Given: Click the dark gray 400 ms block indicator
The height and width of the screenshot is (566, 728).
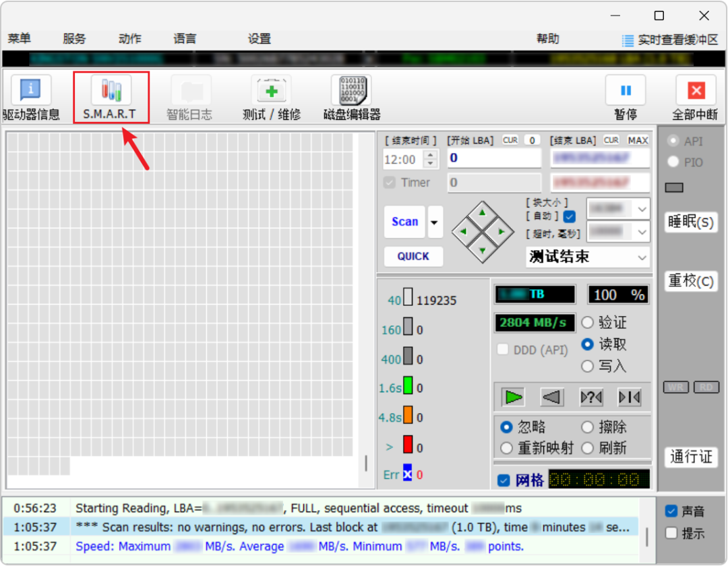Looking at the screenshot, I should [x=408, y=356].
